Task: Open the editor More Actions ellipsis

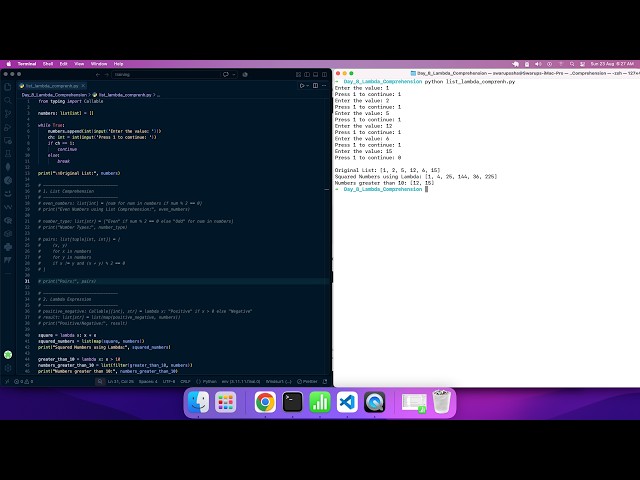Action: click(324, 86)
